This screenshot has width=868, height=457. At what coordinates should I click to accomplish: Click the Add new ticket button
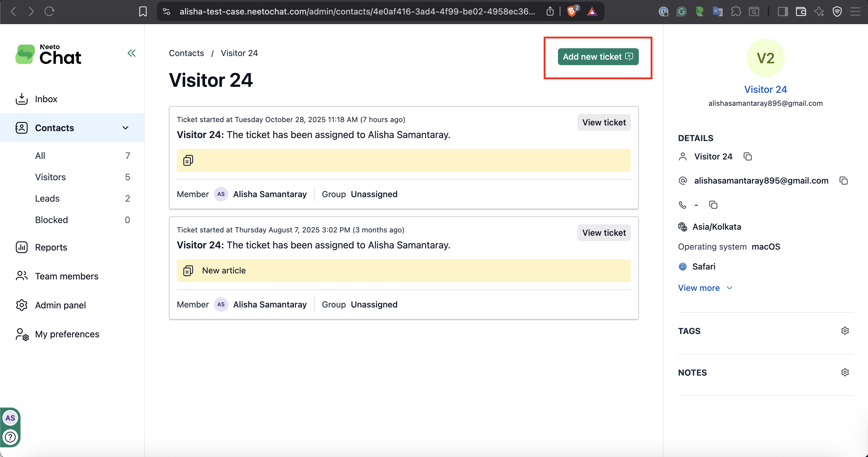[x=598, y=57]
